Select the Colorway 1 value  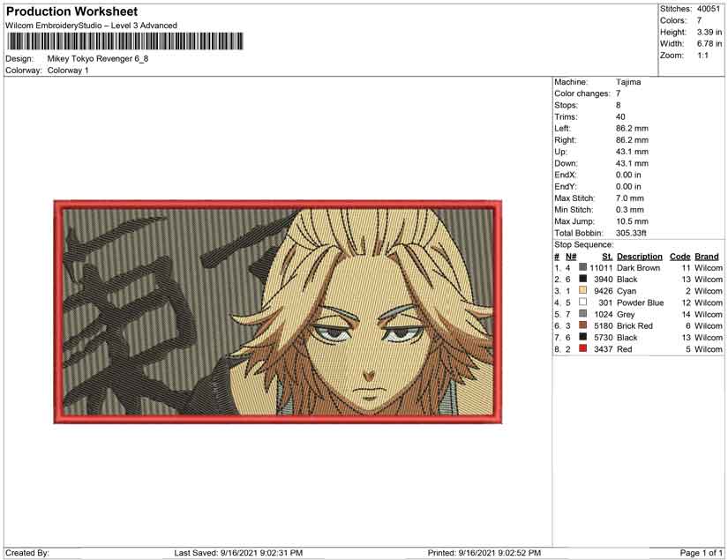[68, 71]
